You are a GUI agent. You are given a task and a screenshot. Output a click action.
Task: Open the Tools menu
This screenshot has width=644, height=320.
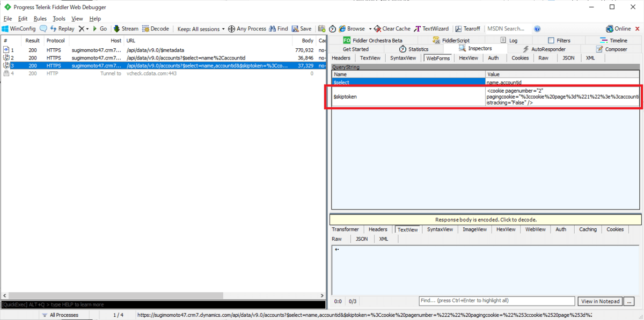coord(59,18)
